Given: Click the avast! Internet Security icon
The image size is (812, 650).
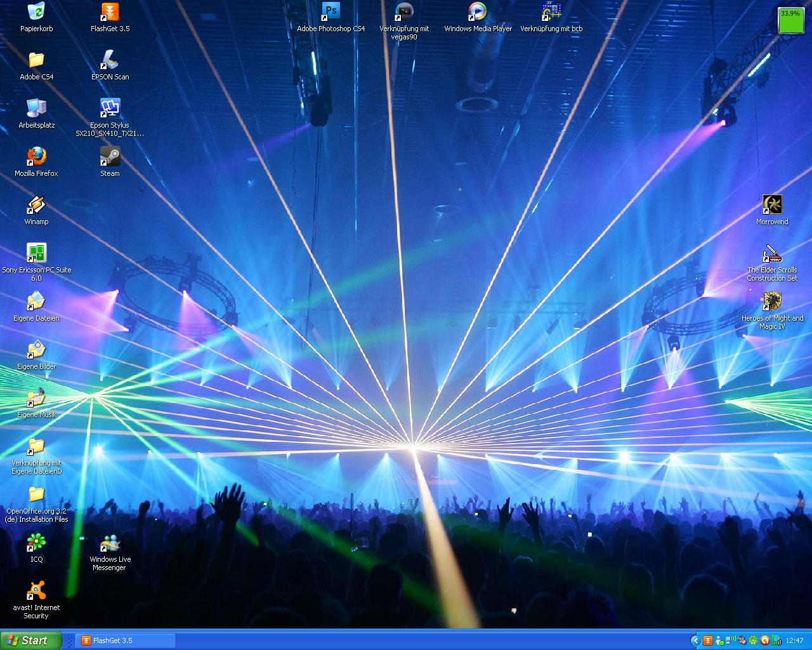Looking at the screenshot, I should point(36,591).
